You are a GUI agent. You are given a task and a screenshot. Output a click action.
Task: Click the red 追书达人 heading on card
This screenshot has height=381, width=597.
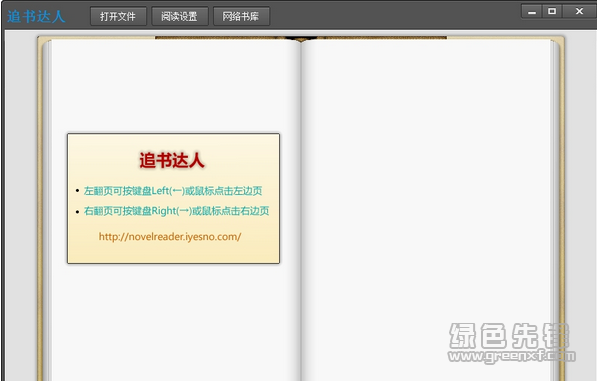[172, 160]
